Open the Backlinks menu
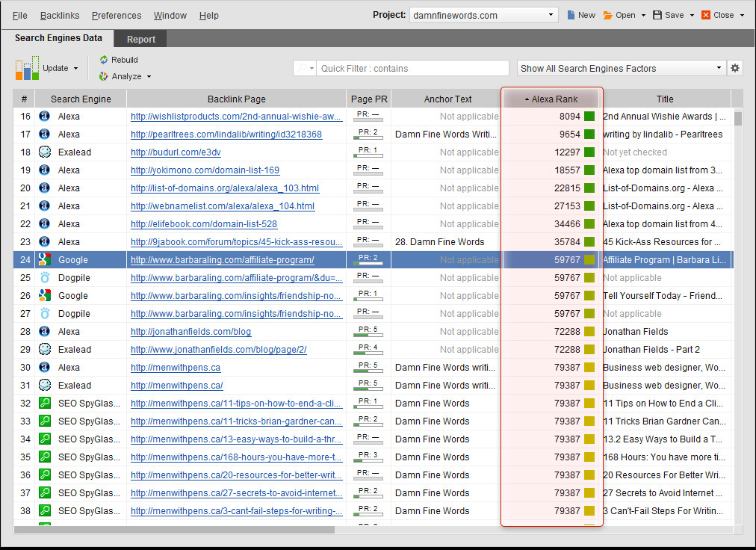Viewport: 756px width, 550px height. tap(60, 16)
